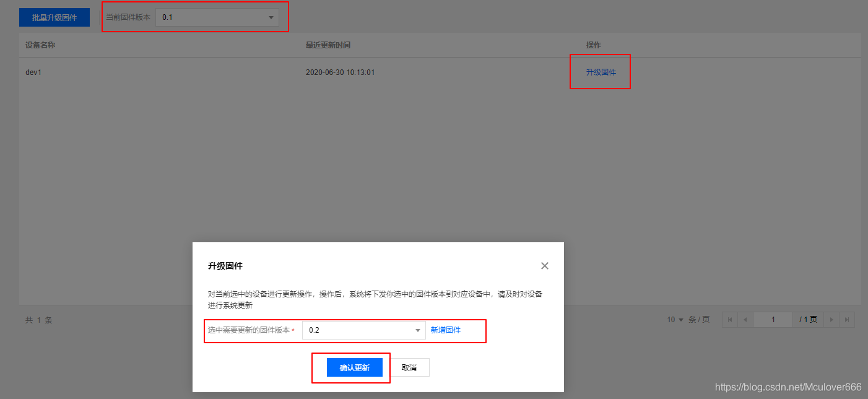
Task: Click the 最近更新时间 column header
Action: click(x=327, y=45)
